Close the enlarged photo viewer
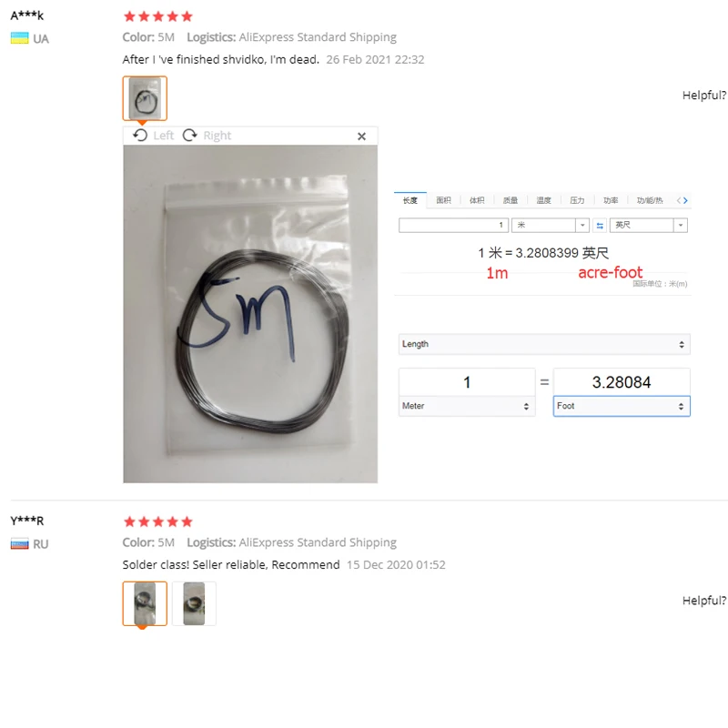The width and height of the screenshot is (728, 728). pyautogui.click(x=361, y=136)
